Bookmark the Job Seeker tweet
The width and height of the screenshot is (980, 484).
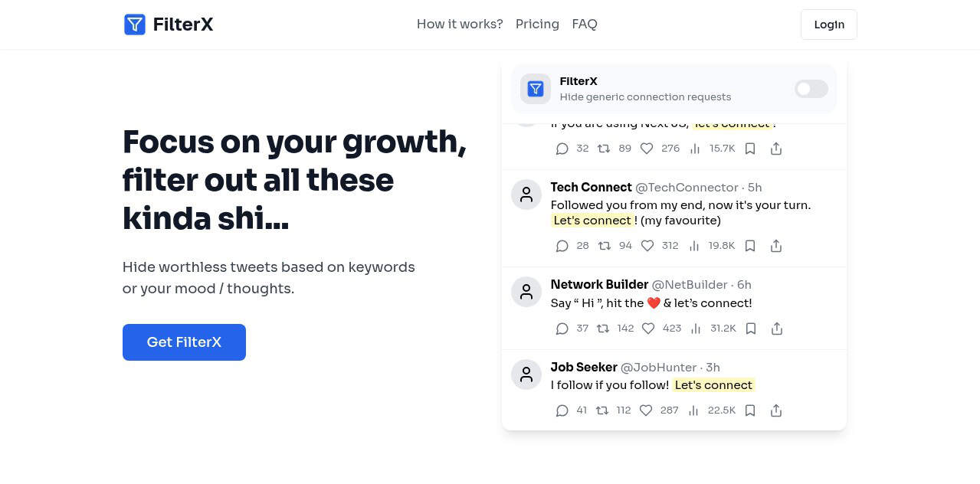750,410
